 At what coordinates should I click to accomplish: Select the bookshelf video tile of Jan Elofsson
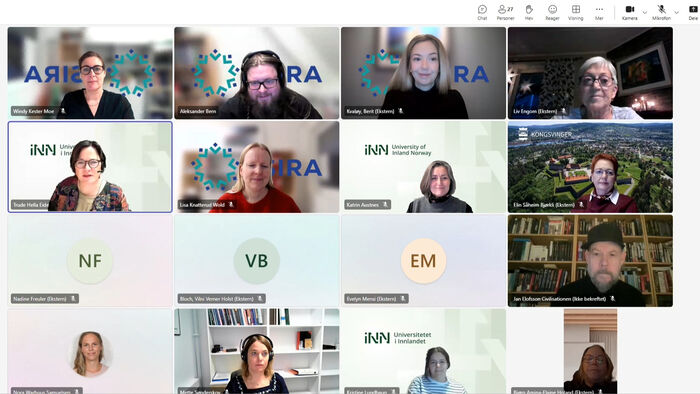[x=590, y=261]
